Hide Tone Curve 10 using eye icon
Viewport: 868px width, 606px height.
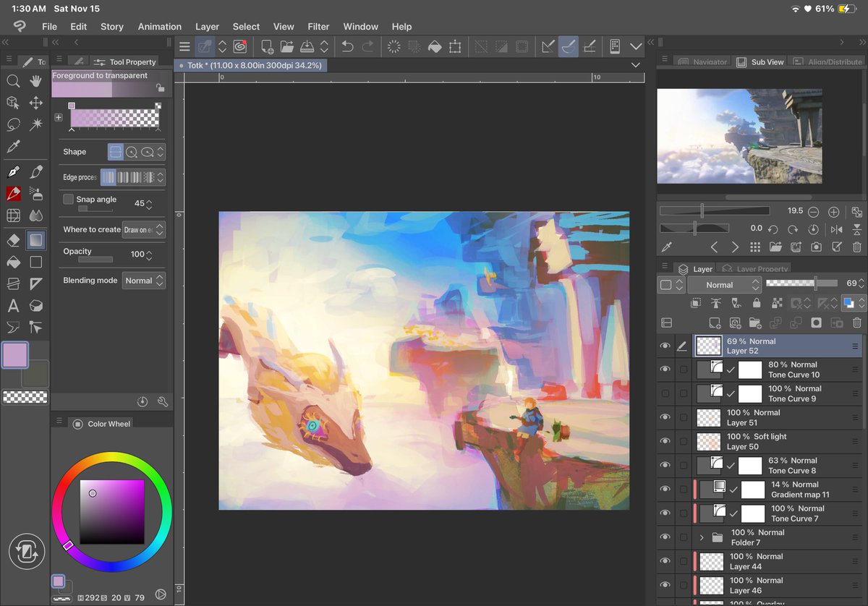coord(665,370)
